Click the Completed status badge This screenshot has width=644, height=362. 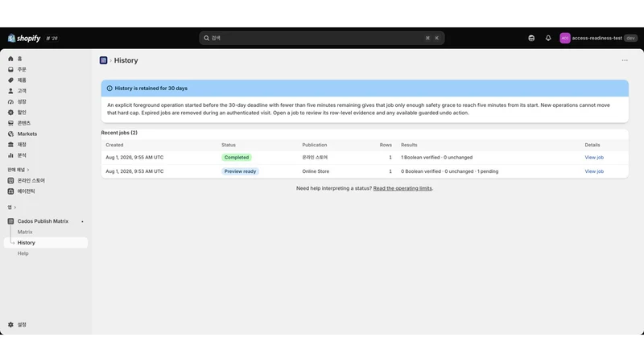tap(237, 158)
